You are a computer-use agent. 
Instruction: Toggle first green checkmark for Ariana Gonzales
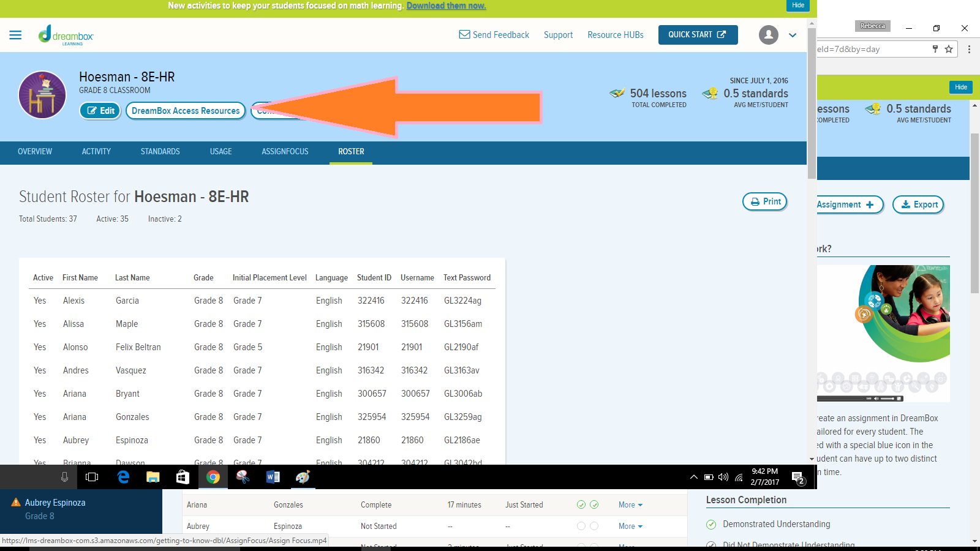pyautogui.click(x=581, y=504)
